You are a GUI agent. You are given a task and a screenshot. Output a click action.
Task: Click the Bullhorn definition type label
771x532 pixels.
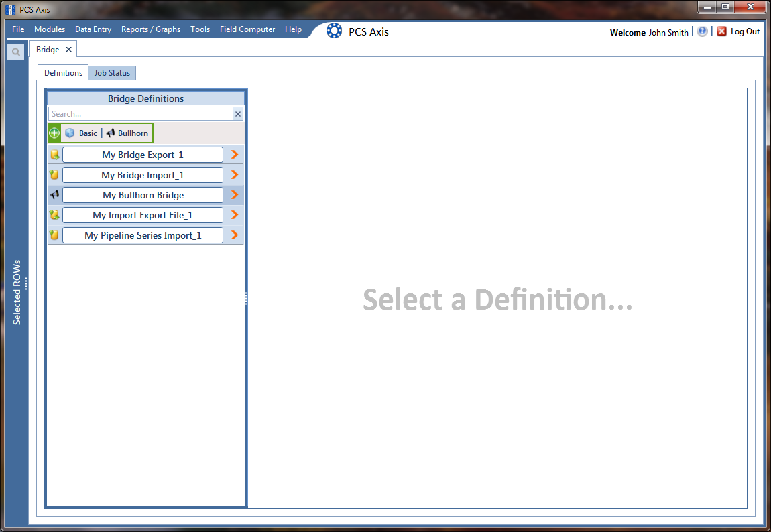tap(133, 133)
